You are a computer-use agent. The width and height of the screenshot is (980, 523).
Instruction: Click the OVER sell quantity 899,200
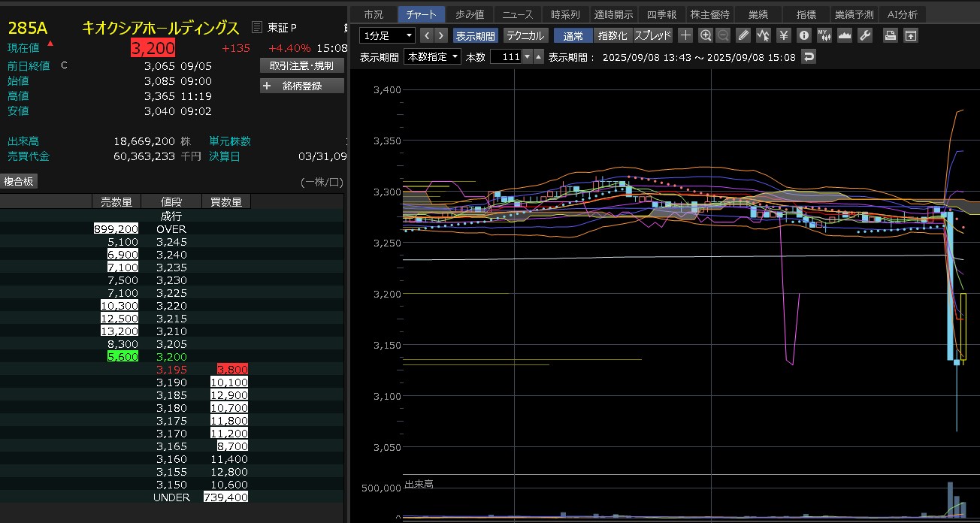pos(116,228)
